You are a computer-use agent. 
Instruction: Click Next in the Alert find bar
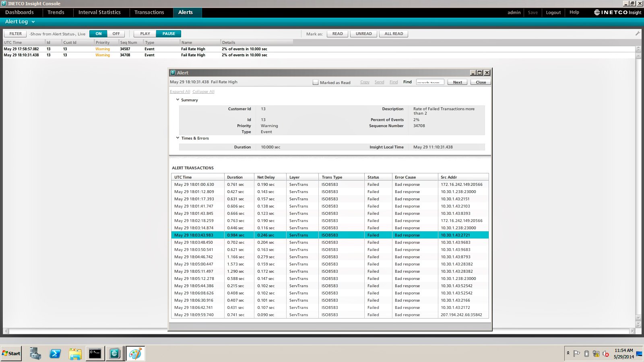click(458, 82)
